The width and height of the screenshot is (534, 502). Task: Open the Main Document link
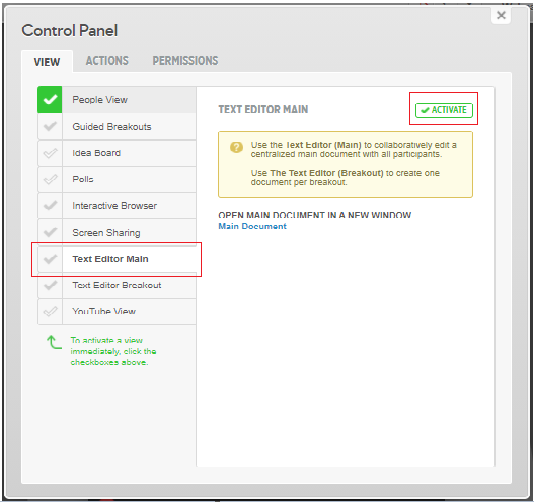[252, 226]
